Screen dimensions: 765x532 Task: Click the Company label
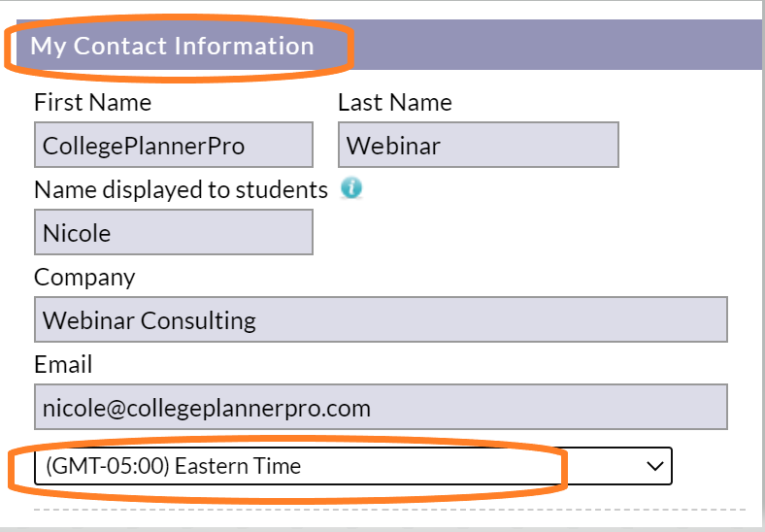(x=84, y=278)
